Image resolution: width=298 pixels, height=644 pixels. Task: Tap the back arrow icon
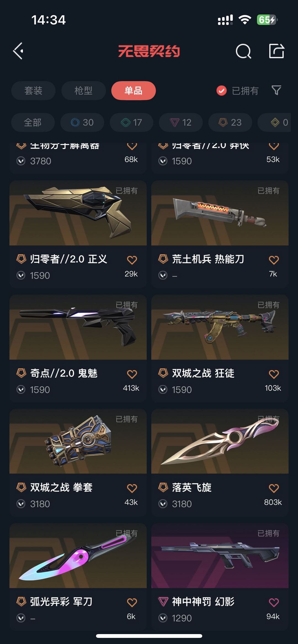(x=18, y=51)
